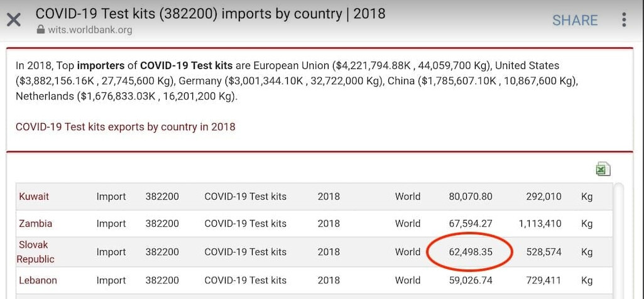The width and height of the screenshot is (644, 299).
Task: Click the wits.worldbank.org URL text
Action: [x=90, y=30]
